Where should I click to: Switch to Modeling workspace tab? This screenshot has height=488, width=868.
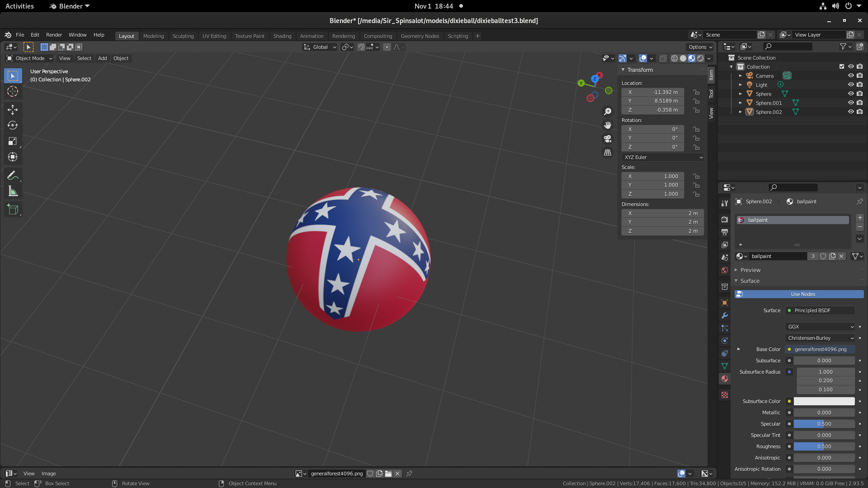point(154,36)
